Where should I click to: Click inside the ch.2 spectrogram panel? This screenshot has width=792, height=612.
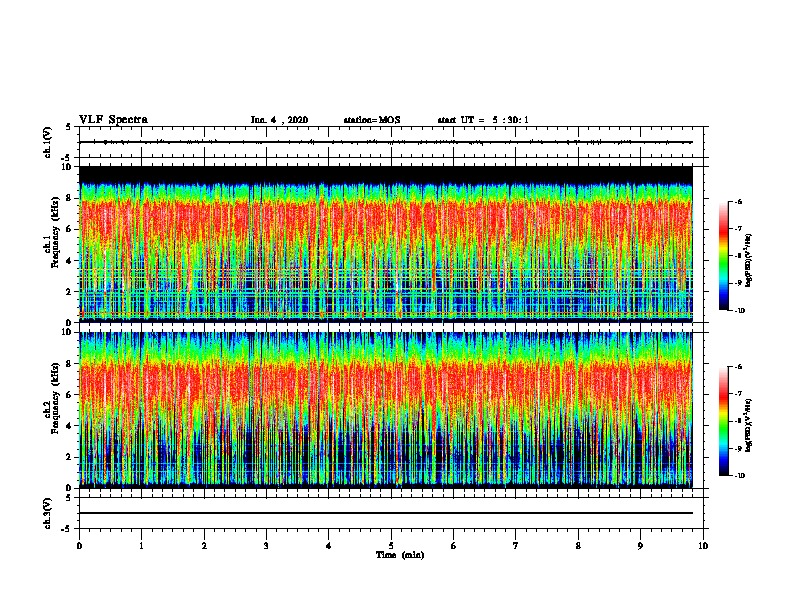pyautogui.click(x=386, y=410)
